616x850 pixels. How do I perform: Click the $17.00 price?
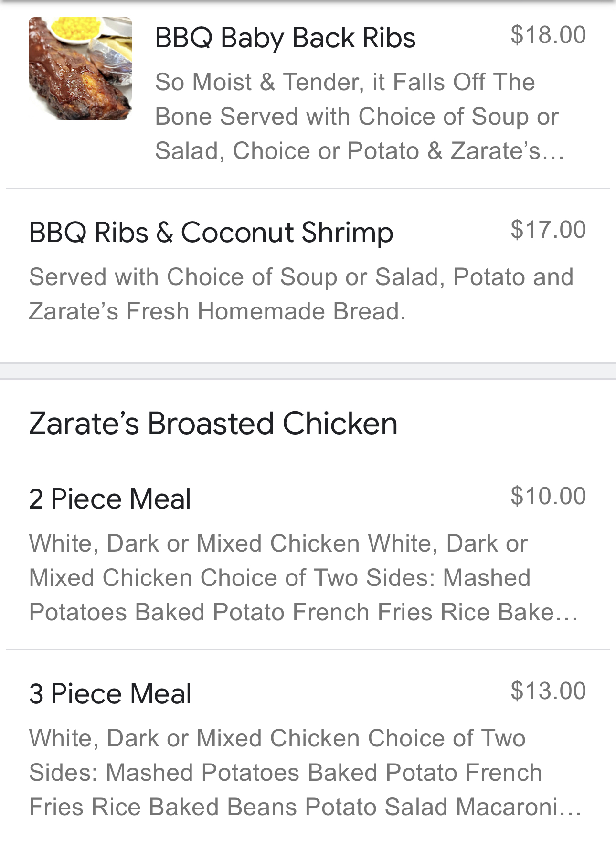(x=548, y=230)
